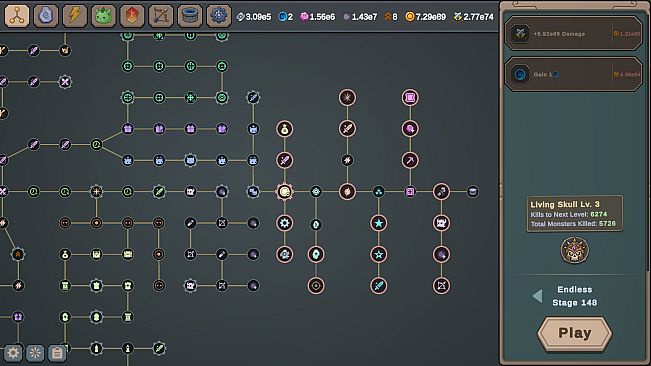This screenshot has height=366, width=651.
Task: Select the blue slash node above blue monsters
Action: pos(253,98)
